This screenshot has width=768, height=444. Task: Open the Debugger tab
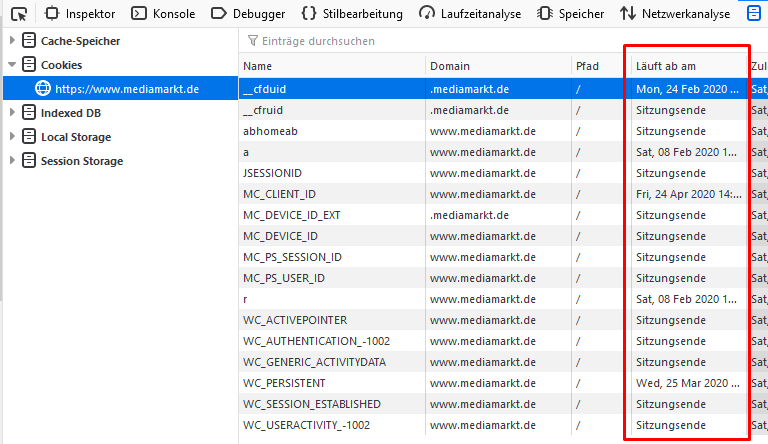[248, 14]
